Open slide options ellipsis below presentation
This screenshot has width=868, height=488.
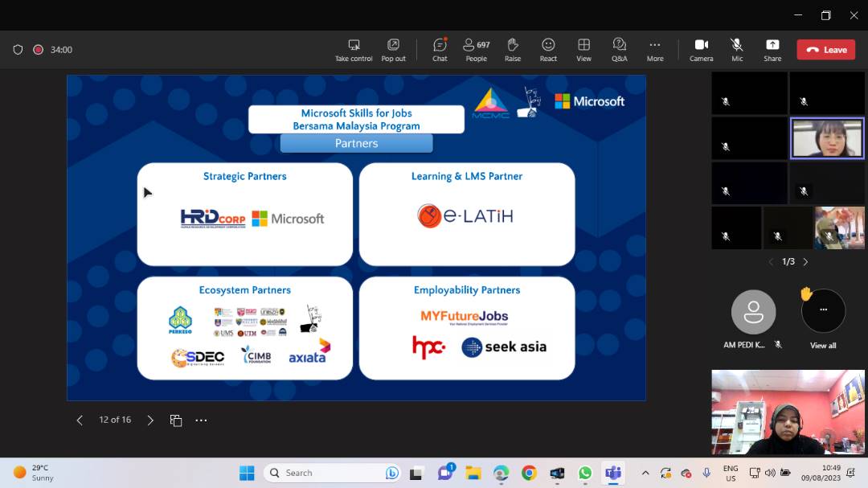tap(201, 420)
